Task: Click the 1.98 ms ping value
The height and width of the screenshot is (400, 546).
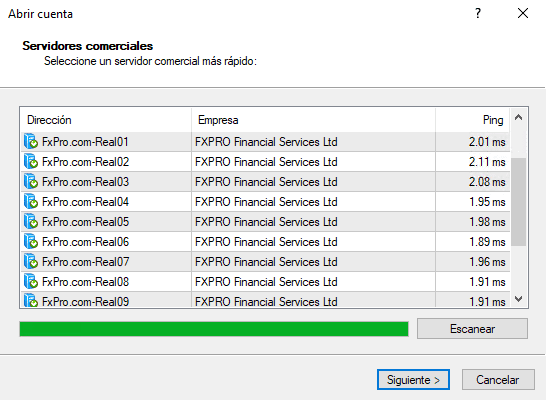Action: (x=487, y=222)
